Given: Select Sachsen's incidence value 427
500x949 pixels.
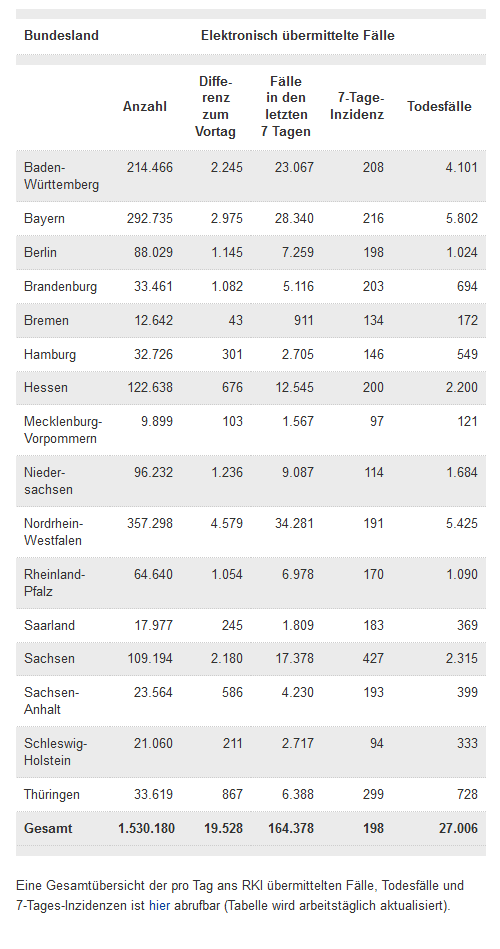Looking at the screenshot, I should [x=372, y=658].
